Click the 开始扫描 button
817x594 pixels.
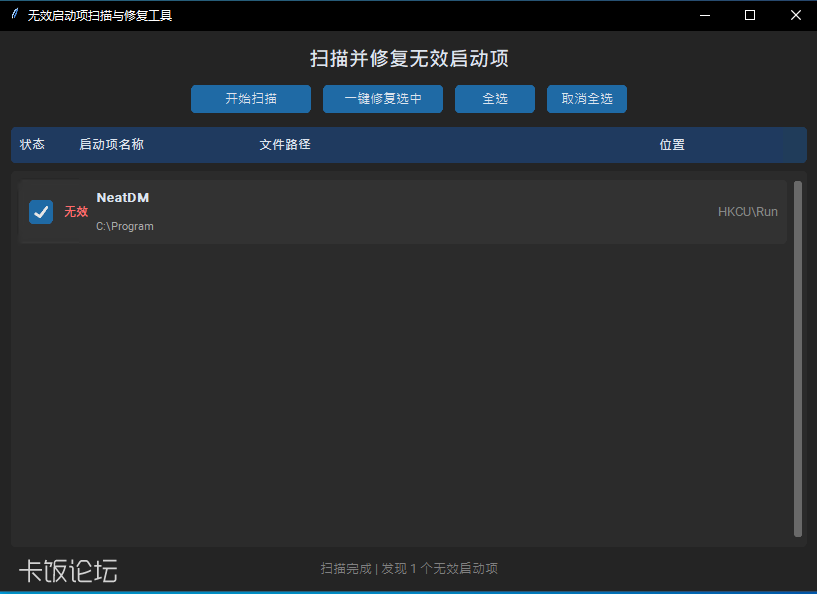pos(251,99)
